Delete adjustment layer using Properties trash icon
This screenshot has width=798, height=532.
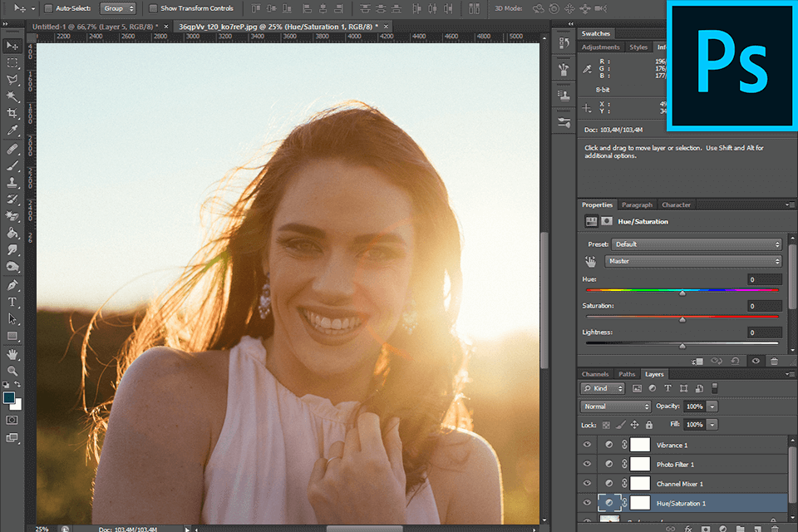tap(774, 362)
